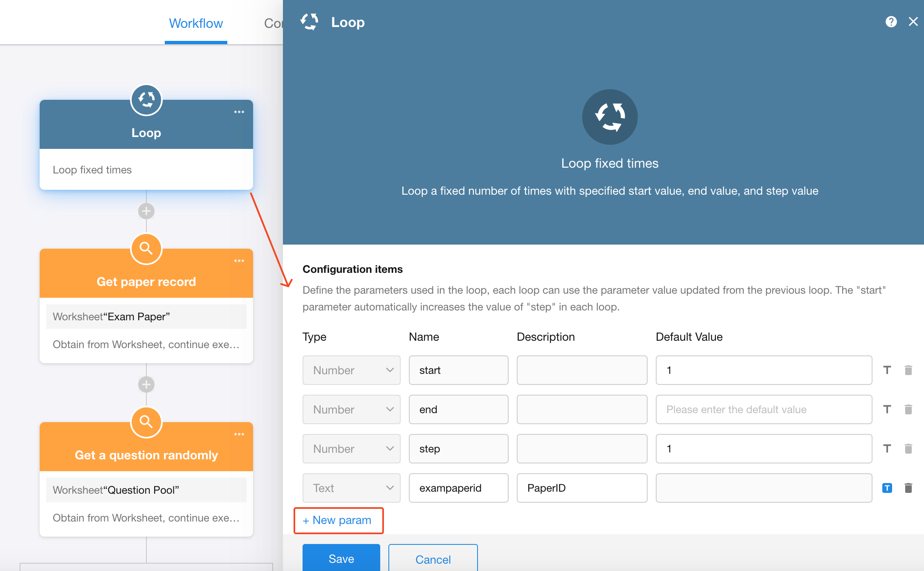This screenshot has height=571, width=924.
Task: Switch to the Workflow tab
Action: pyautogui.click(x=196, y=23)
